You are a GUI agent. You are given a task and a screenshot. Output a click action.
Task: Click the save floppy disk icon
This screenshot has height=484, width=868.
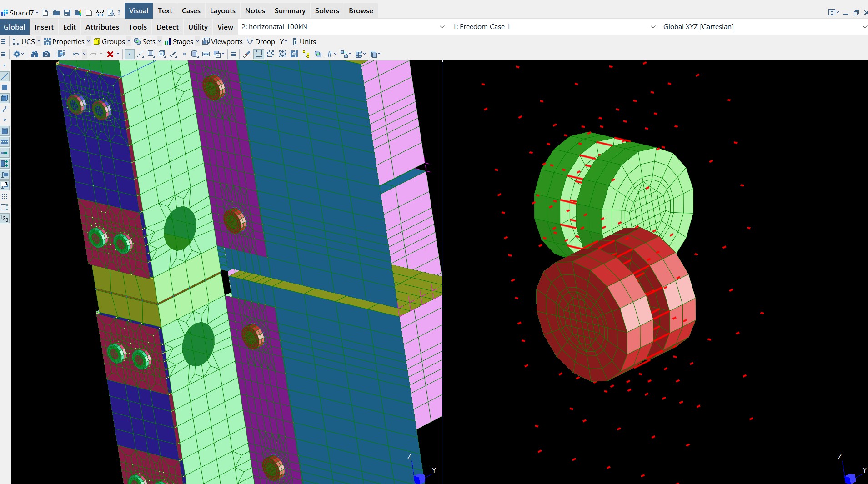click(67, 13)
